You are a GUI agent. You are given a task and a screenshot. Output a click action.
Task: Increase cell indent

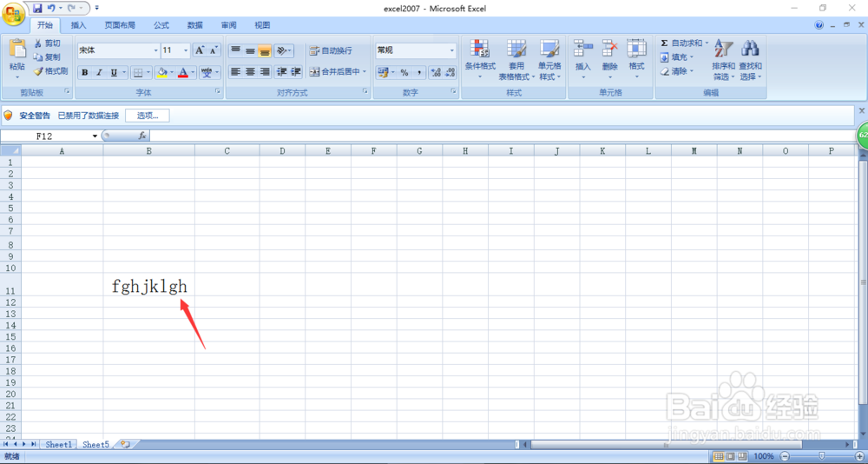click(x=296, y=71)
